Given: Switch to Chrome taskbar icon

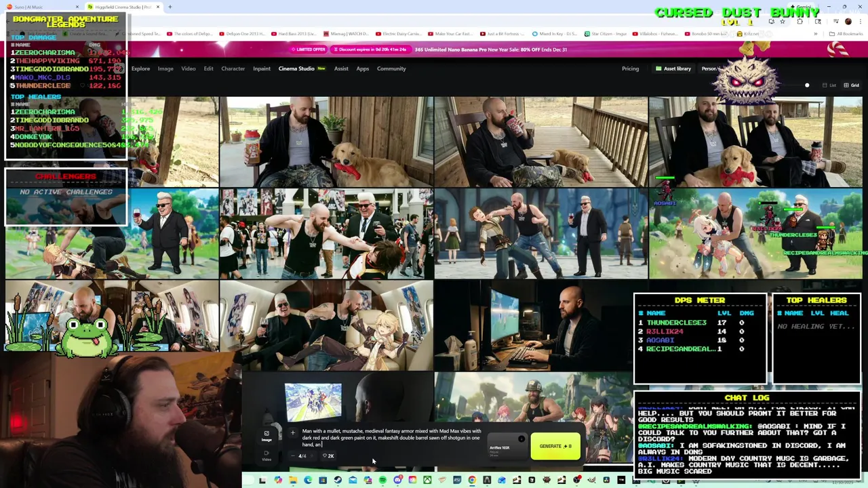Looking at the screenshot, I should click(x=472, y=480).
